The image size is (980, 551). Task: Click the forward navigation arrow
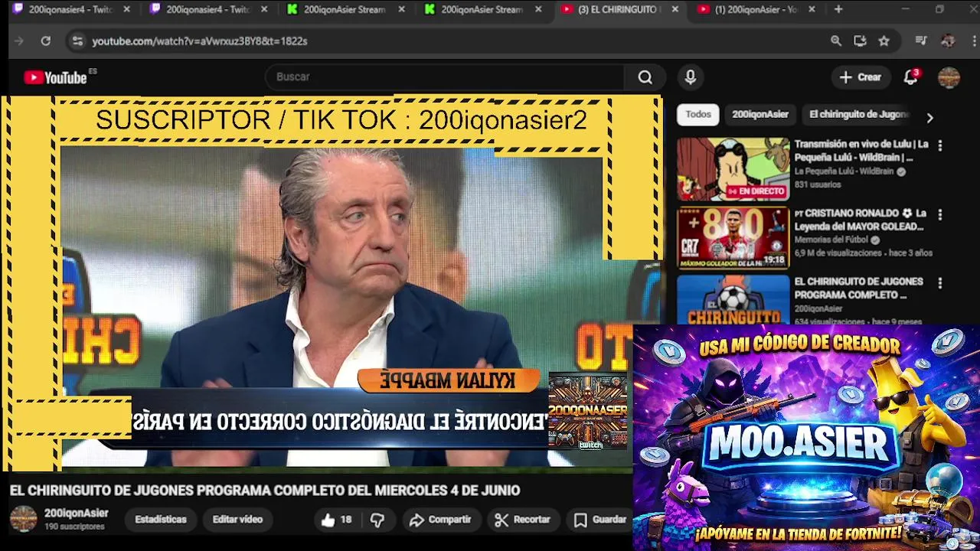(19, 41)
